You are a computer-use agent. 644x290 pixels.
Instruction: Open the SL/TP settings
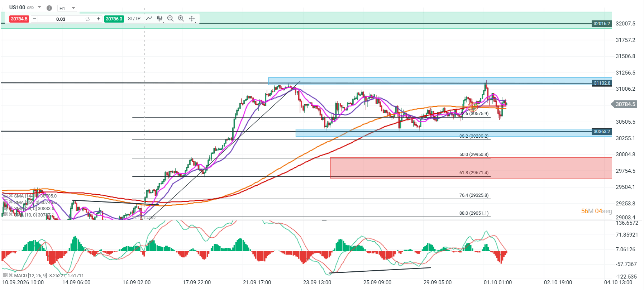134,19
